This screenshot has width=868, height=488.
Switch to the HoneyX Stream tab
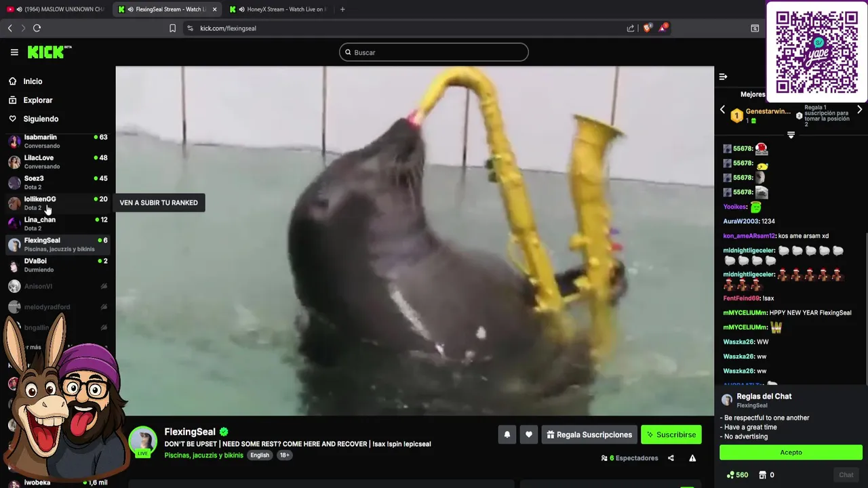tap(278, 9)
